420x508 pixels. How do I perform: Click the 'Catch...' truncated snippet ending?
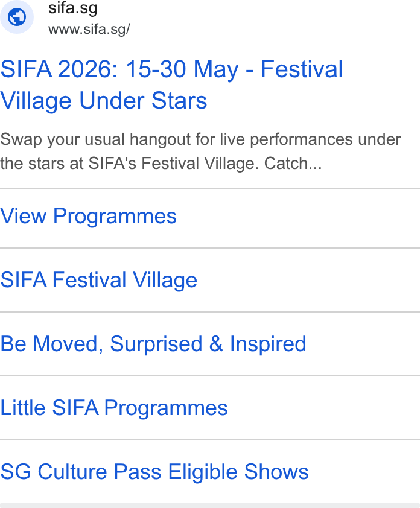pyautogui.click(x=293, y=164)
